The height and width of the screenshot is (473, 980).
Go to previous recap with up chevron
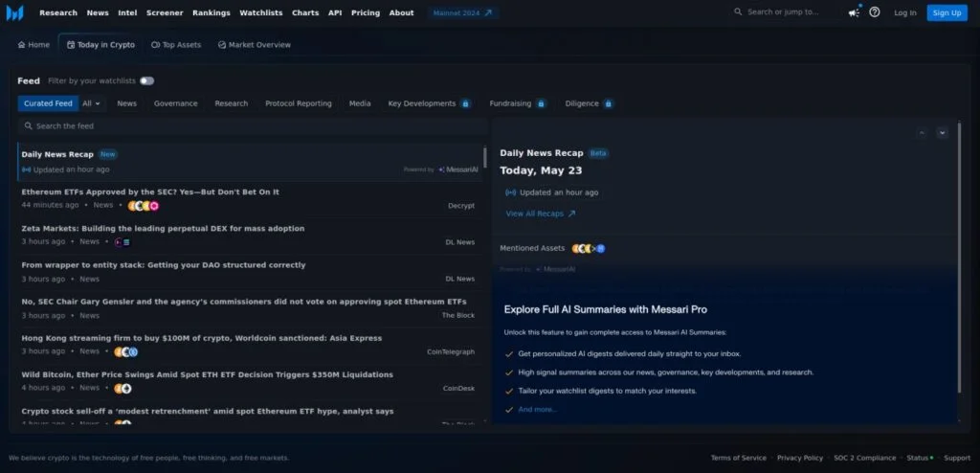coord(922,133)
